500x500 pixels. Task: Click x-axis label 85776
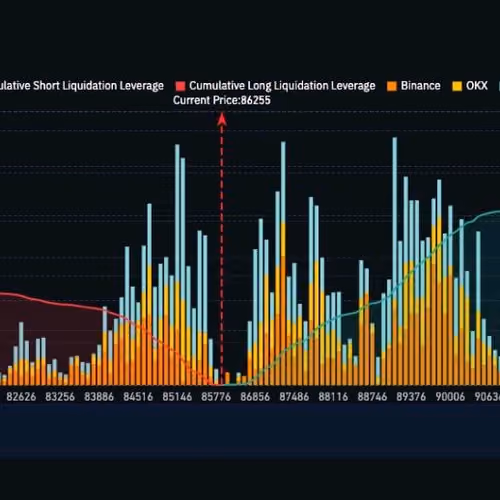point(216,397)
